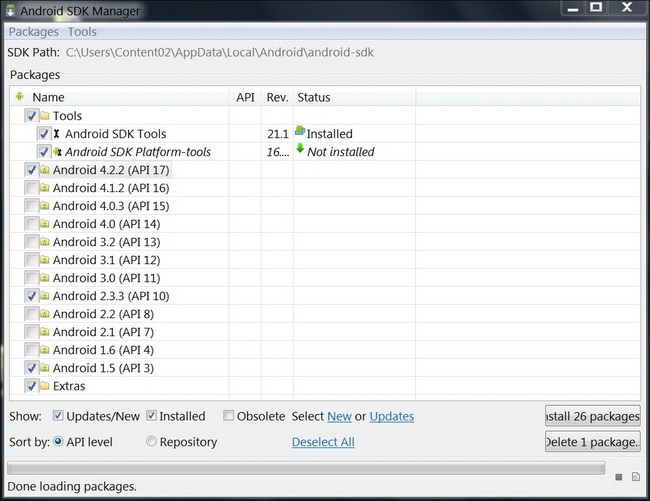
Task: Enable the Obsolete show checkbox
Action: [228, 416]
